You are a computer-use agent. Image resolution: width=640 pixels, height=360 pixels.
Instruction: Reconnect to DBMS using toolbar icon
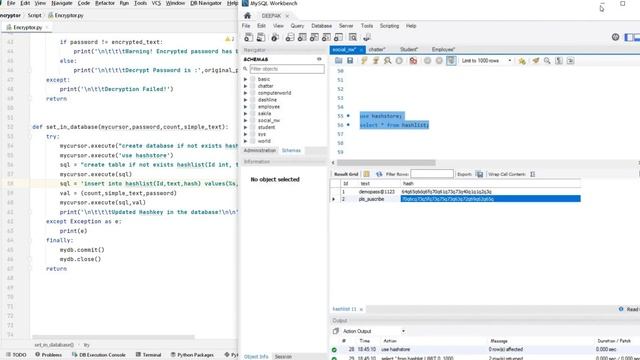(x=367, y=38)
